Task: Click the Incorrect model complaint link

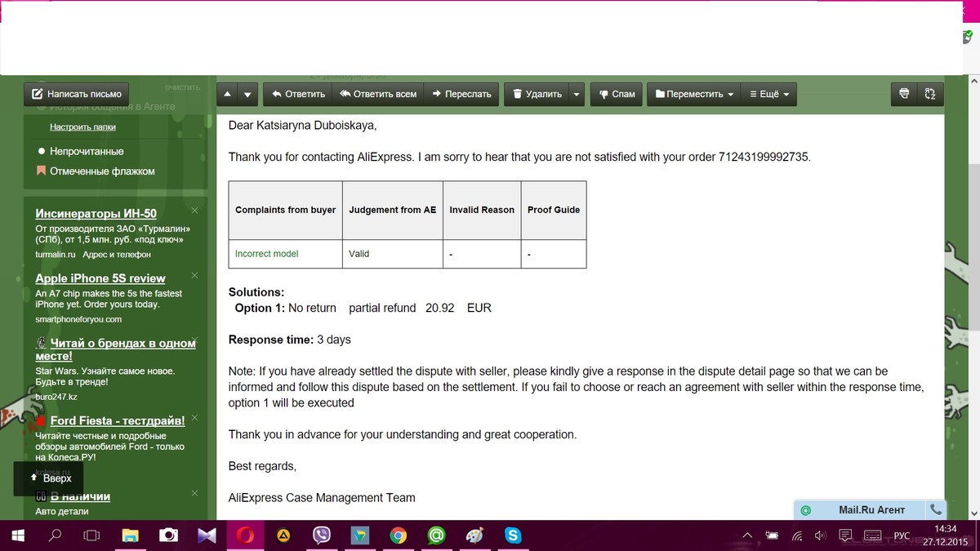Action: pyautogui.click(x=267, y=254)
